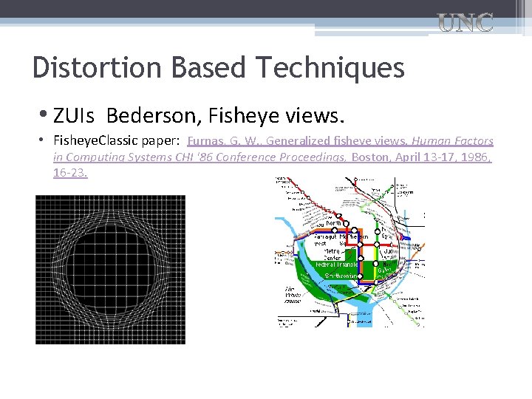Image resolution: width=532 pixels, height=399 pixels.
Task: Click the bullet text 'ZUIs Bederson, Fisheye views.'
Action: tap(199, 115)
